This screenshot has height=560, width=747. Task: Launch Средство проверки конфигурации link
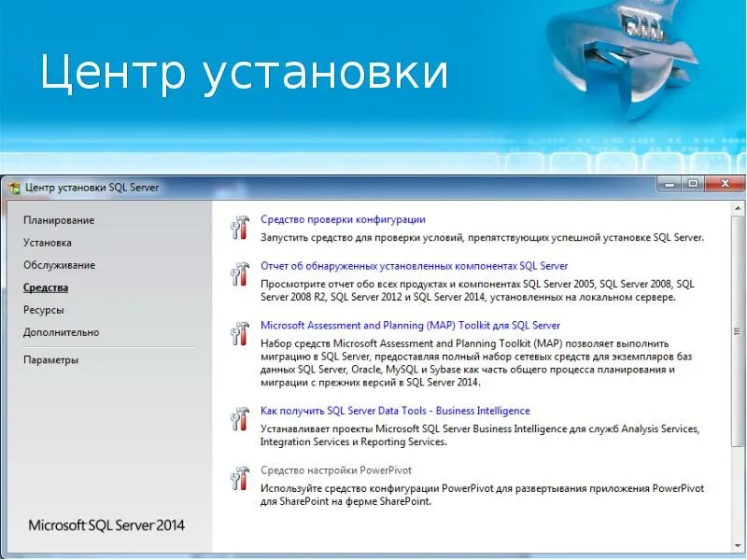coord(343,219)
